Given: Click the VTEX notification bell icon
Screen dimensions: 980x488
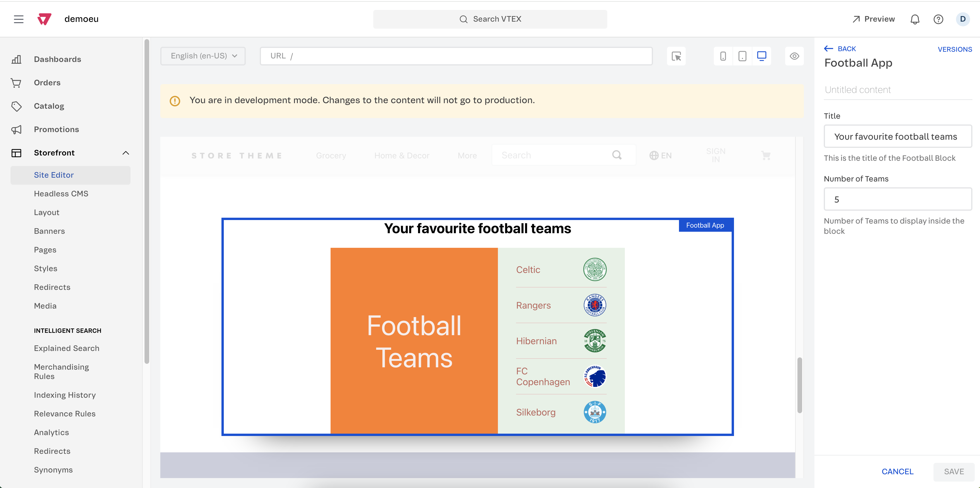Looking at the screenshot, I should [x=915, y=18].
